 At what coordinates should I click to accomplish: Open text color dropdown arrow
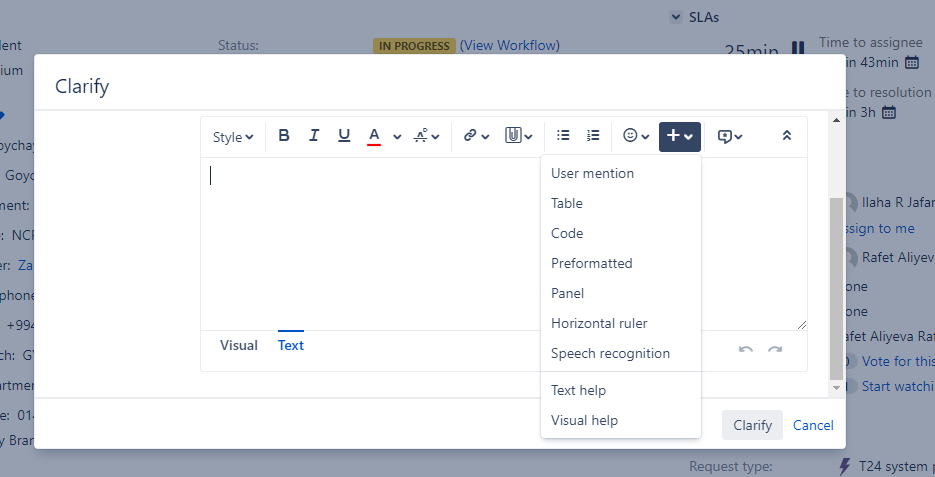tap(397, 137)
